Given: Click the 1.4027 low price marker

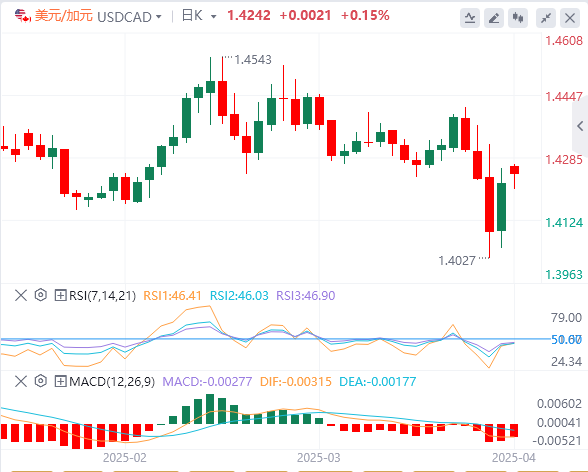Looking at the screenshot, I should (x=457, y=261).
